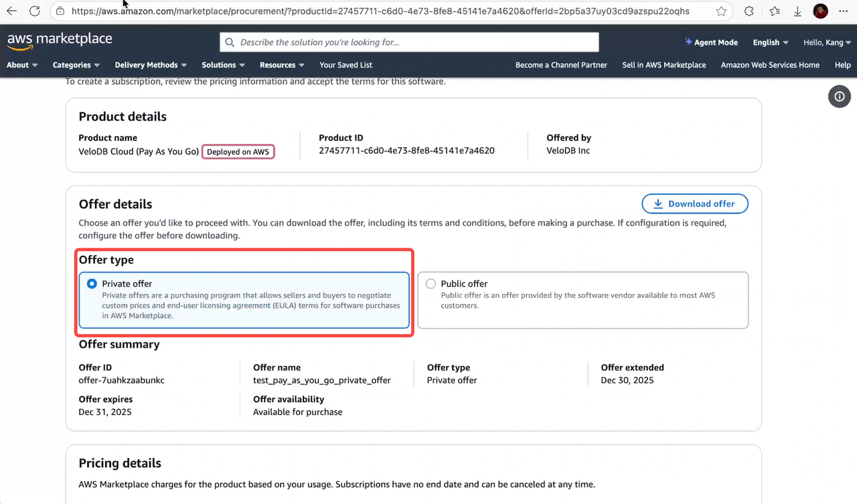Click the Dec 30, 2025 extended date

(627, 380)
